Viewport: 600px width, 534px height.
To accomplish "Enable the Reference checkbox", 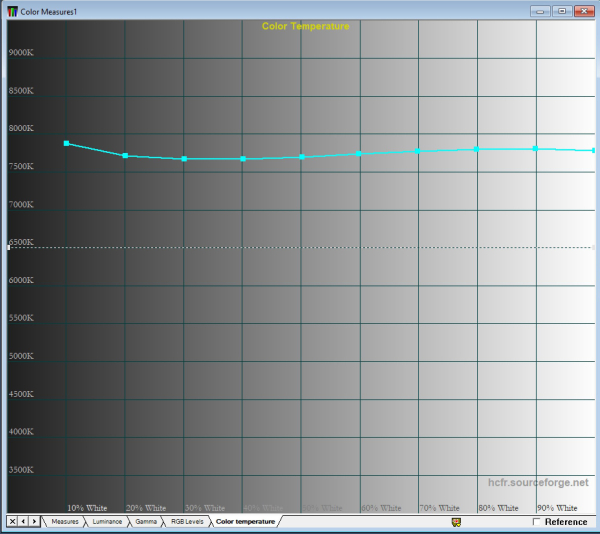I will coord(536,522).
